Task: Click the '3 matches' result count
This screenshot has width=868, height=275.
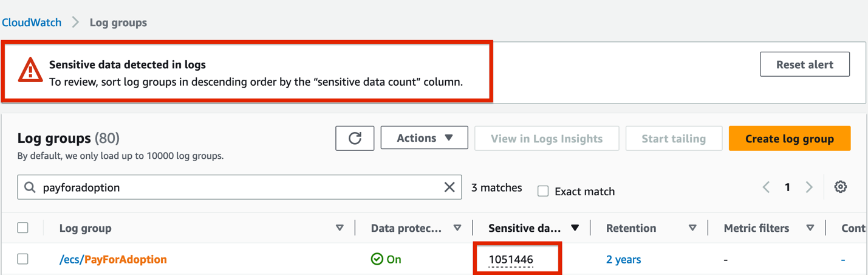Action: [x=497, y=187]
